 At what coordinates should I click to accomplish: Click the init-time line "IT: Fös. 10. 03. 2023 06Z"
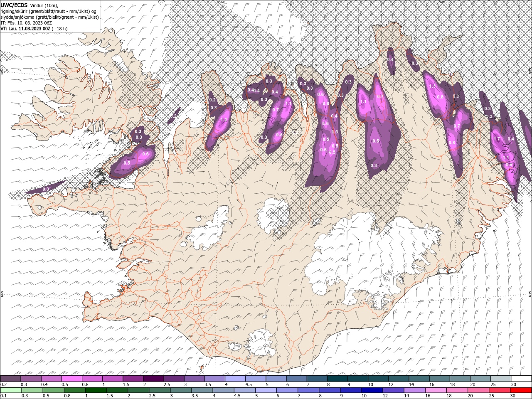26,22
